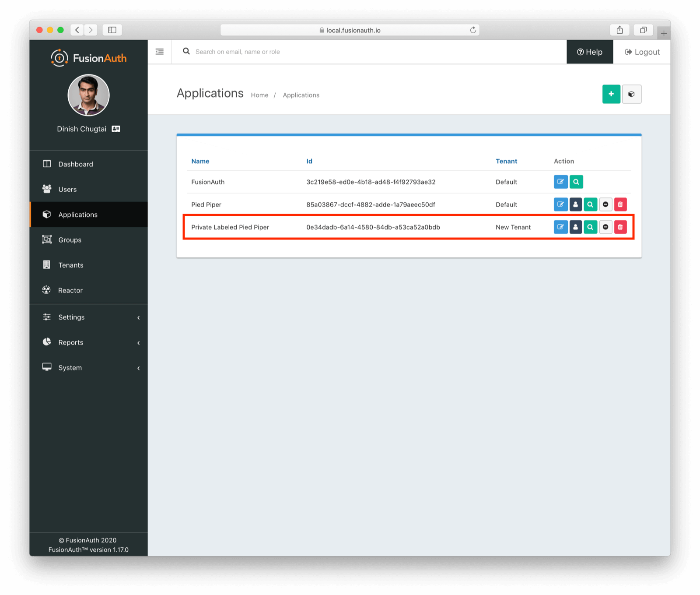Edit the Pied Piper application

point(560,204)
